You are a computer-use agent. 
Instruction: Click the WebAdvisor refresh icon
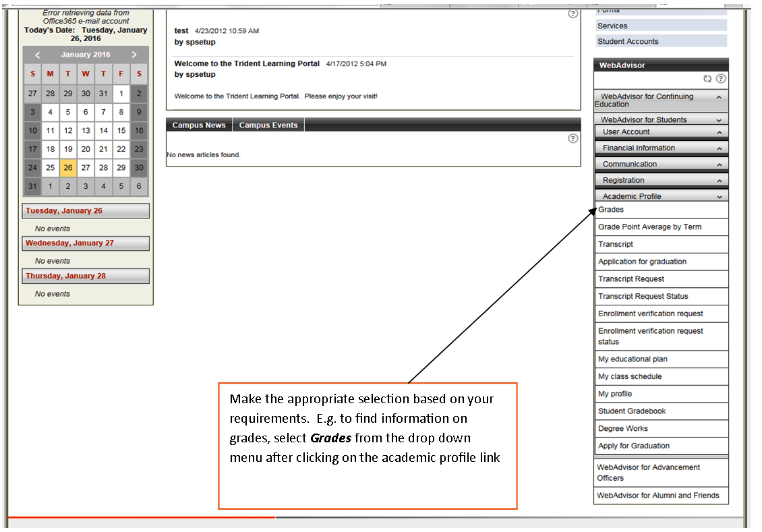click(707, 79)
